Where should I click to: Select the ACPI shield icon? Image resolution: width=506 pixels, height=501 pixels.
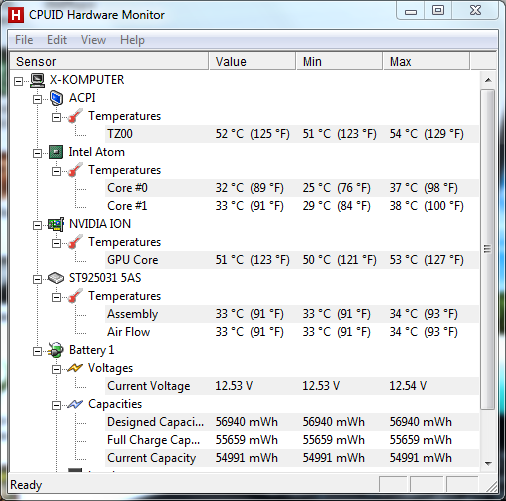click(x=56, y=98)
